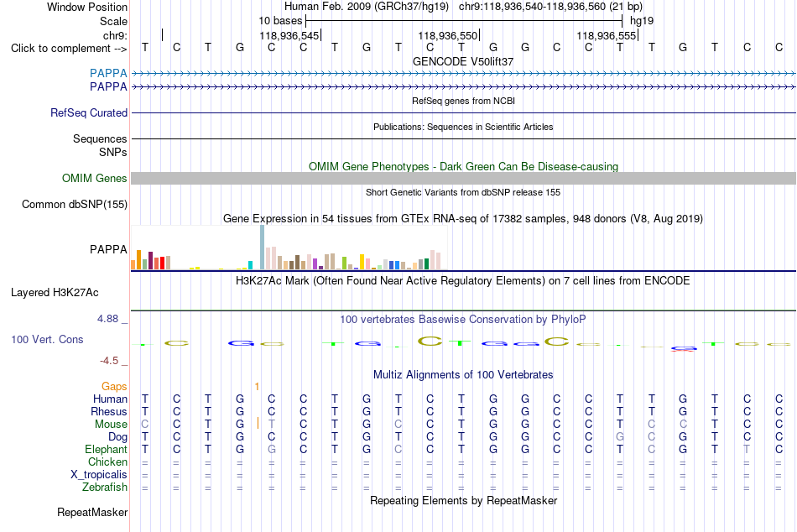Click the gray OMIM Genes bar
Image resolution: width=797 pixels, height=532 pixels.
(x=463, y=178)
